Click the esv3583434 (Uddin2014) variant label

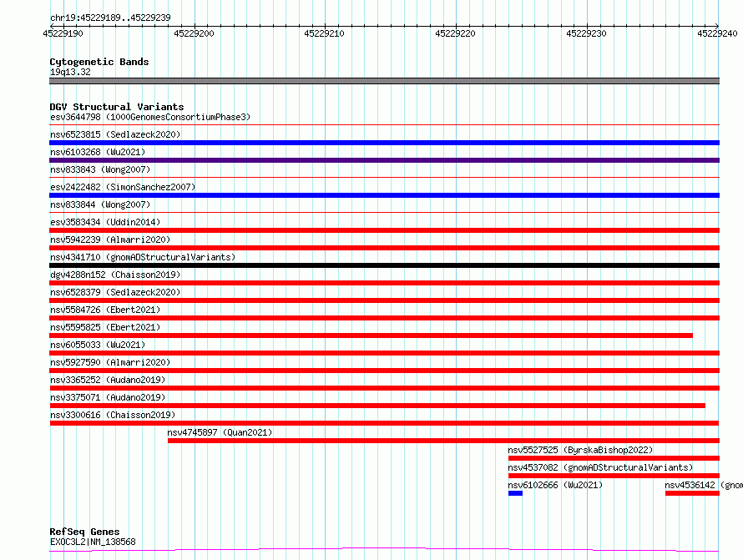(105, 222)
